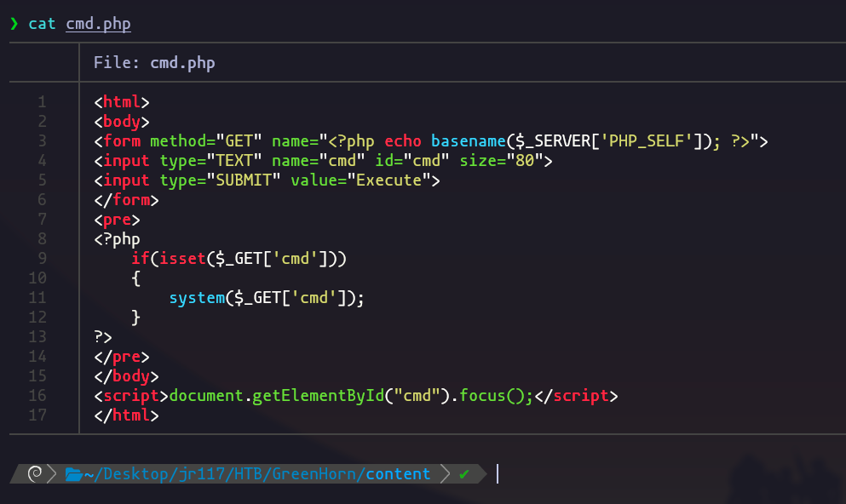The height and width of the screenshot is (504, 846).
Task: Click the '<?php' opening on line 8
Action: [117, 238]
